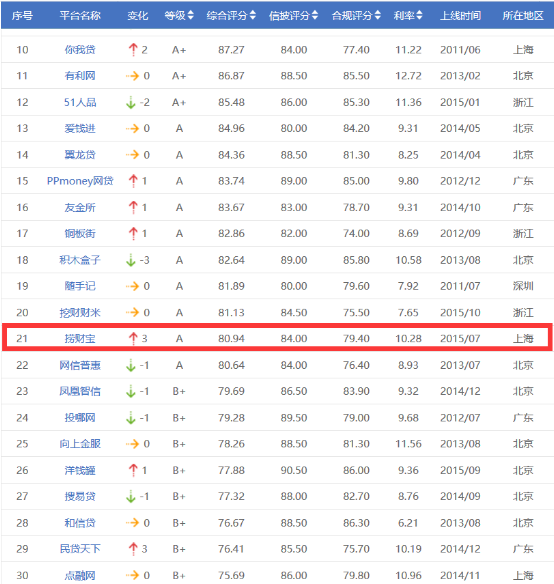Select the 87.27 composite score cell

pos(231,50)
